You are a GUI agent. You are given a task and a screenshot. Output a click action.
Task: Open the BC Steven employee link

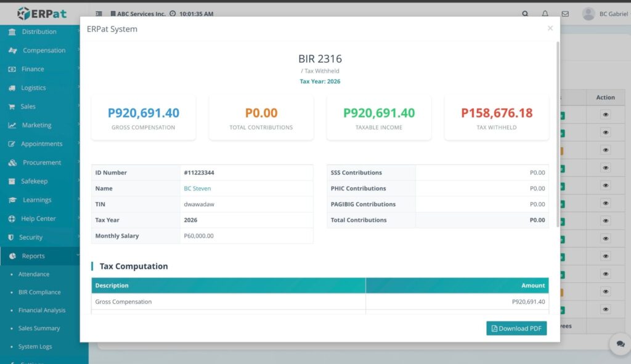point(197,188)
